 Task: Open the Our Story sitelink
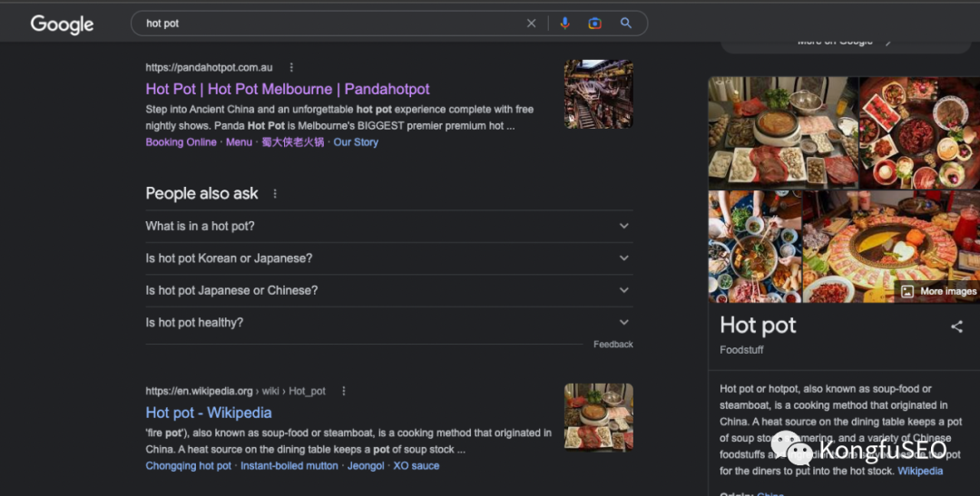[x=356, y=141]
